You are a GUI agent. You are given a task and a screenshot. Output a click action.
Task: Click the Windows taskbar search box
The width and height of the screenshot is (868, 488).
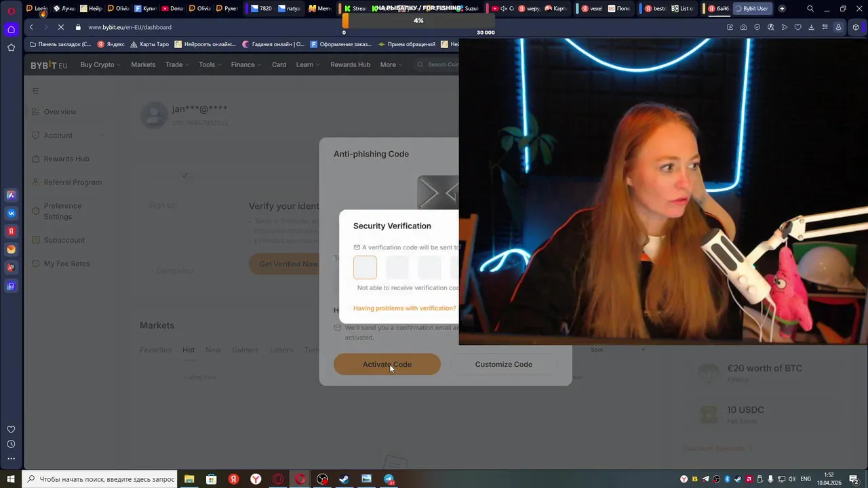[x=100, y=479]
